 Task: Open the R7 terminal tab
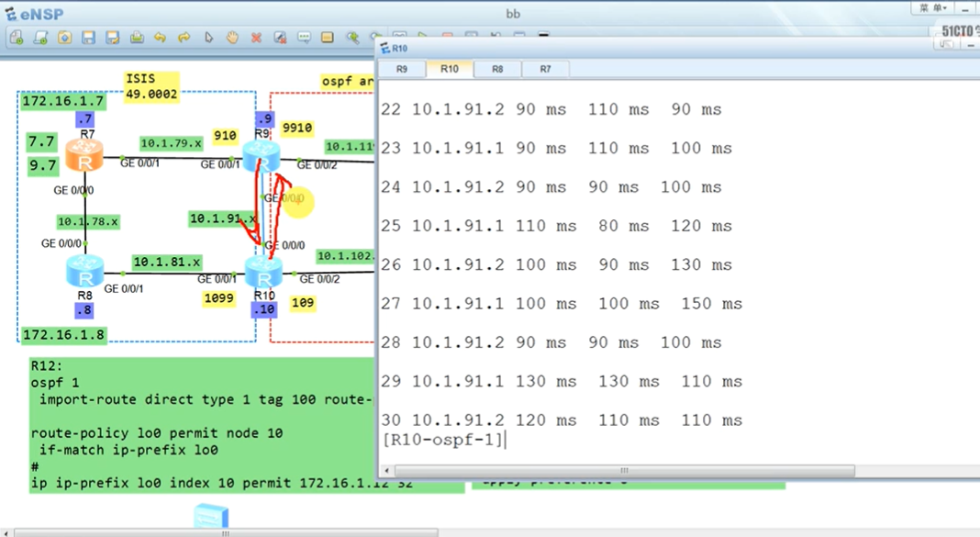(x=545, y=69)
